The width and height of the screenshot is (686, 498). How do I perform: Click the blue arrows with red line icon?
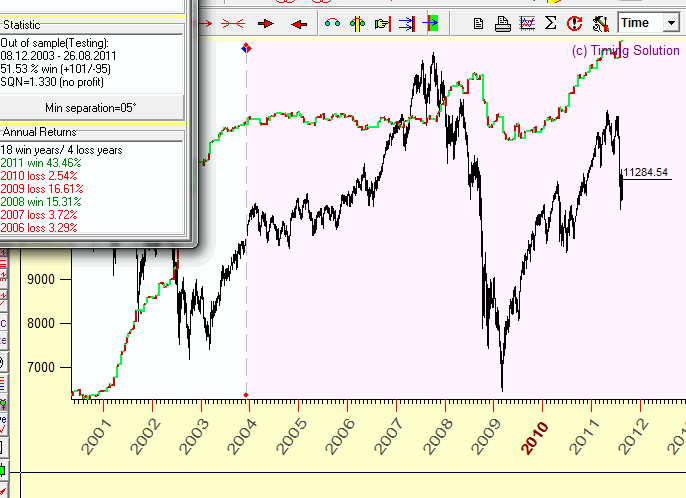(x=405, y=22)
